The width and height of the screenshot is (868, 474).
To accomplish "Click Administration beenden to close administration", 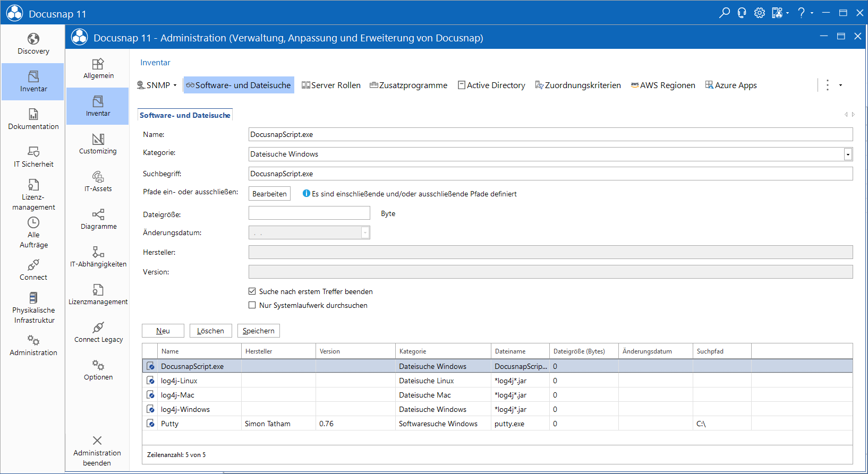I will click(97, 451).
